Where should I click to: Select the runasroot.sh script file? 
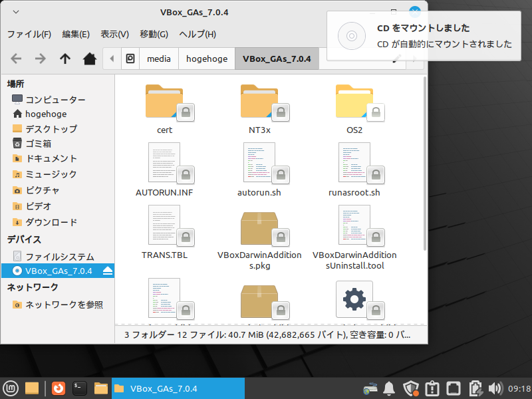coord(355,170)
